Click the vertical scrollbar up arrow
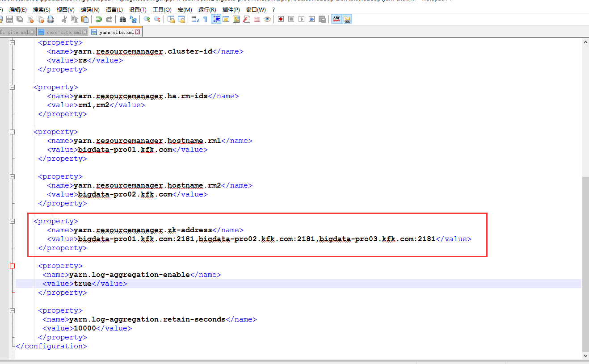The width and height of the screenshot is (589, 364). 585,42
